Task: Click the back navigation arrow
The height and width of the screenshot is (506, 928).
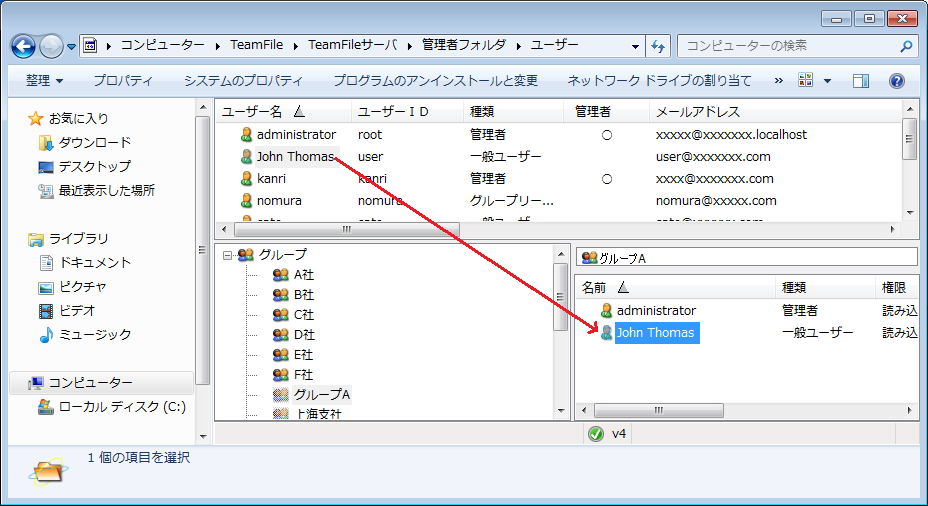Action: pyautogui.click(x=24, y=46)
